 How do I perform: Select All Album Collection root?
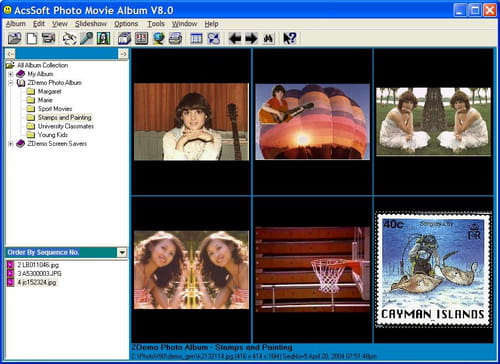point(42,65)
